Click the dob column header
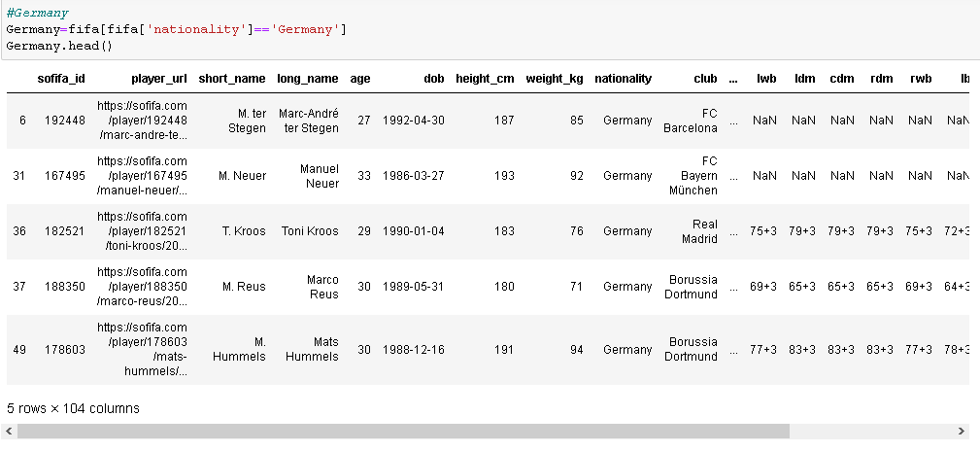This screenshot has height=451, width=980. [434, 79]
